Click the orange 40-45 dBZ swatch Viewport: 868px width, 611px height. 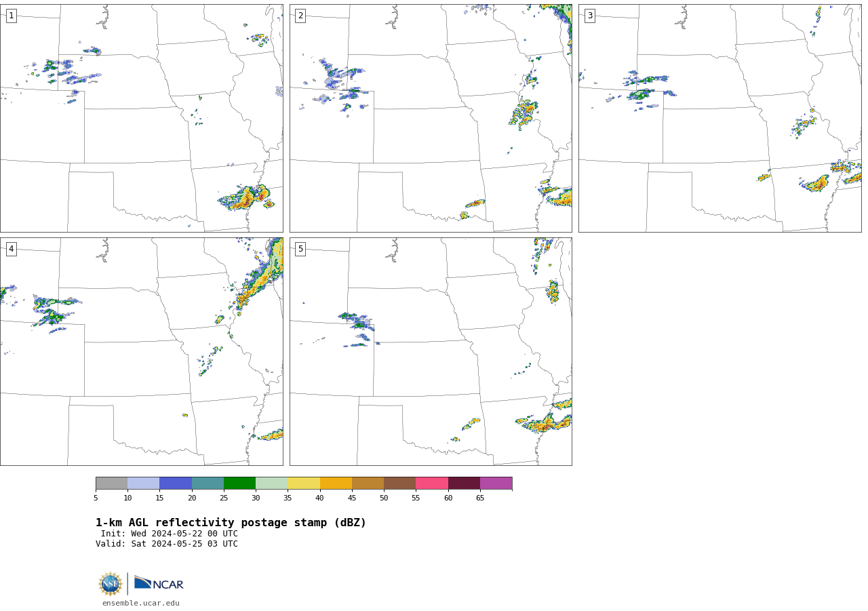336,484
